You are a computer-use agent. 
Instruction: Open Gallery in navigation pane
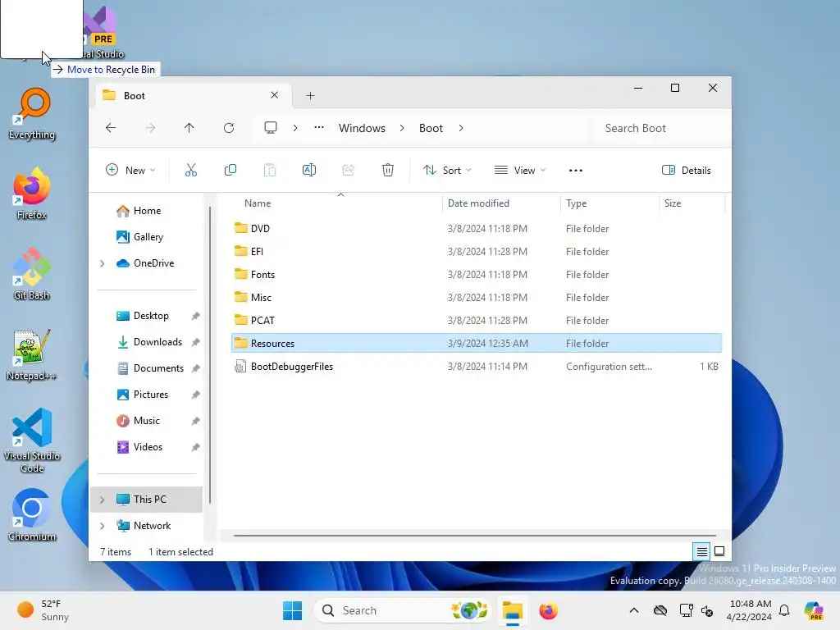(147, 237)
